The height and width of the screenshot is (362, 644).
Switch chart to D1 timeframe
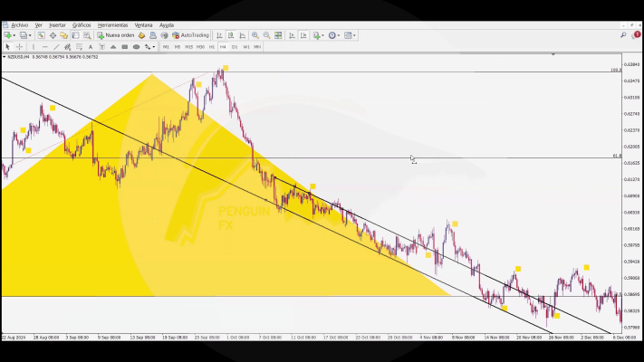pos(235,46)
